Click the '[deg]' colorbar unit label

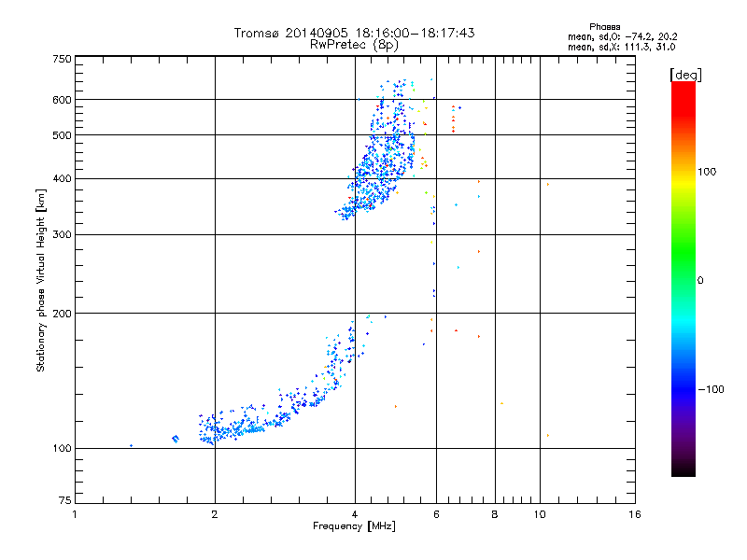tap(685, 76)
